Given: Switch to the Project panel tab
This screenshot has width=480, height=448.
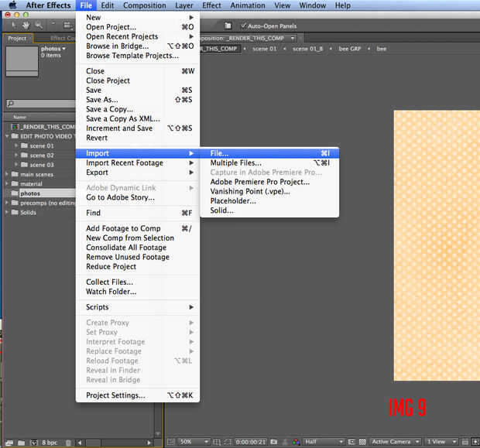Looking at the screenshot, I should tap(18, 38).
